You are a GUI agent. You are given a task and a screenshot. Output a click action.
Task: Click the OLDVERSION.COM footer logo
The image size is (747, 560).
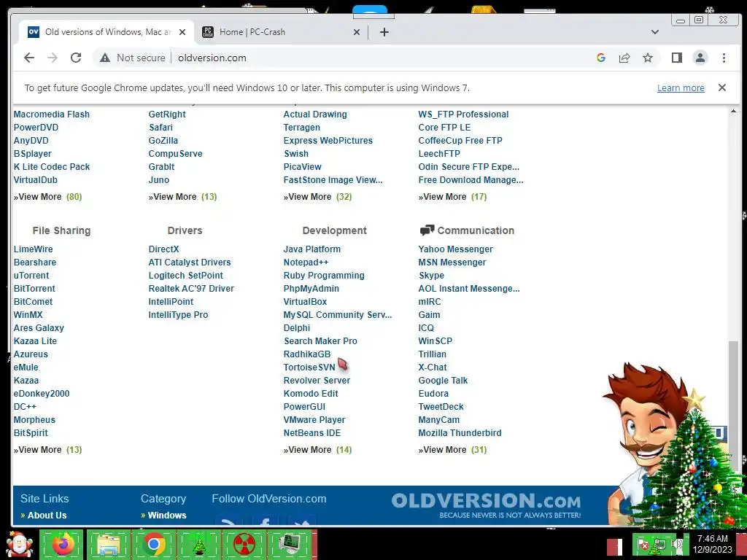(x=486, y=505)
